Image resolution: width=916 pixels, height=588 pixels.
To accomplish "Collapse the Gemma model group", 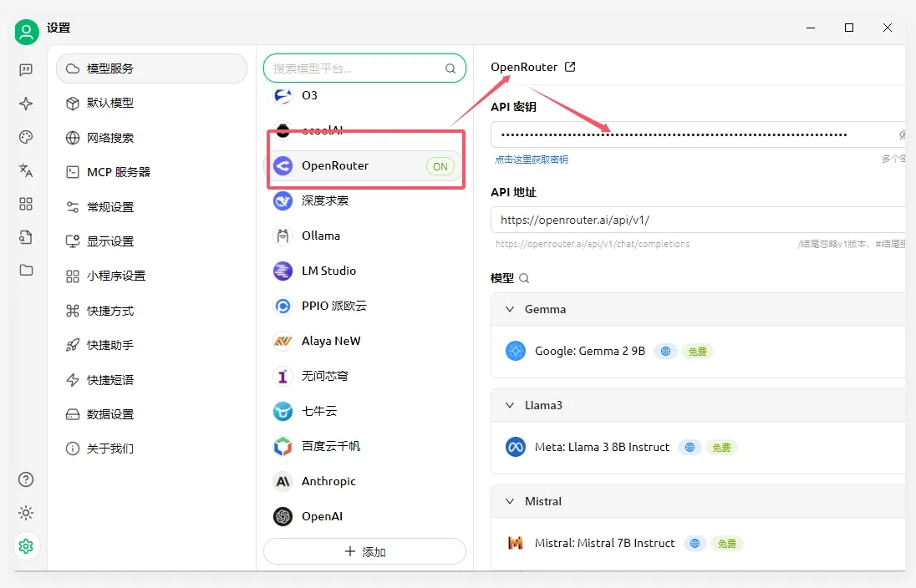I will (510, 309).
